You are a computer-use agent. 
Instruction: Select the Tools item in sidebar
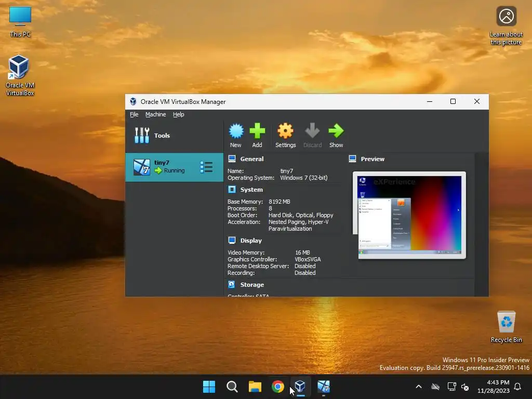coord(175,136)
